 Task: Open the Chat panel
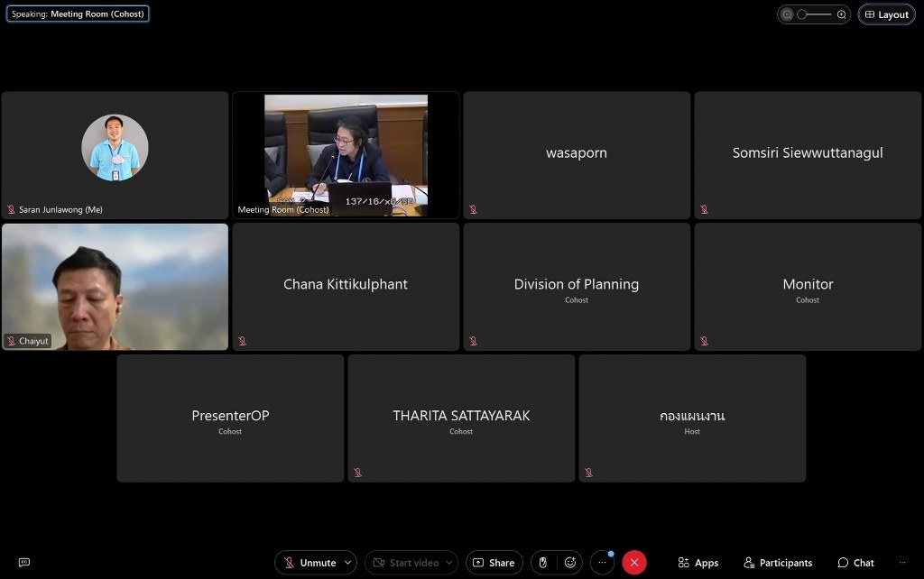[x=855, y=563]
